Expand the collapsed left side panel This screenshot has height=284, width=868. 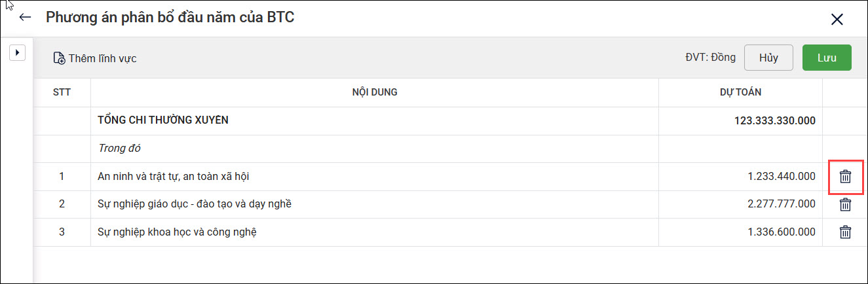17,52
